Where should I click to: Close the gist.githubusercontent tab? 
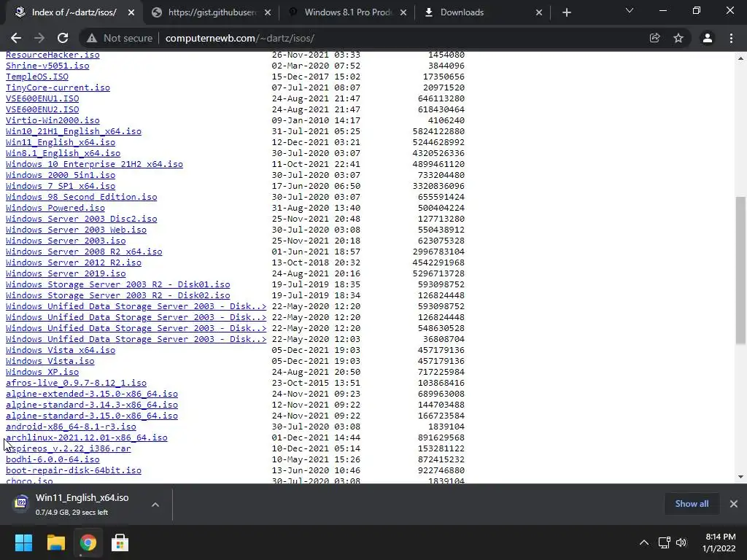268,12
